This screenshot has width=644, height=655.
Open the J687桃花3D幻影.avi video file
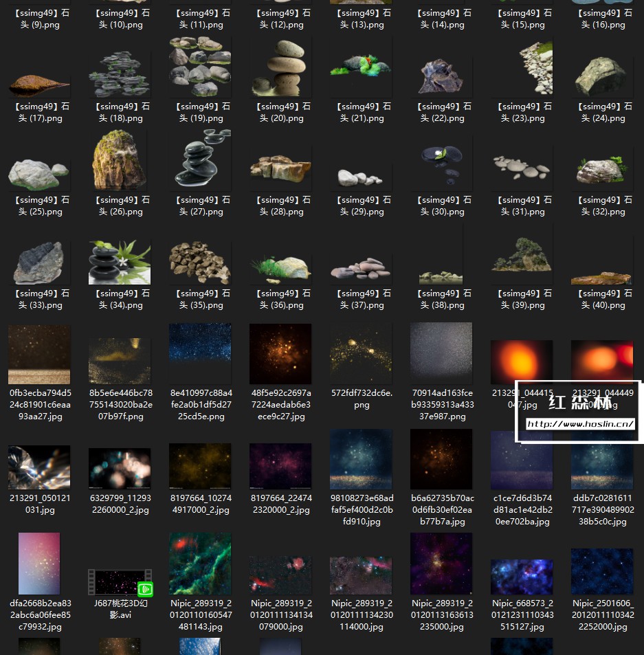point(120,582)
